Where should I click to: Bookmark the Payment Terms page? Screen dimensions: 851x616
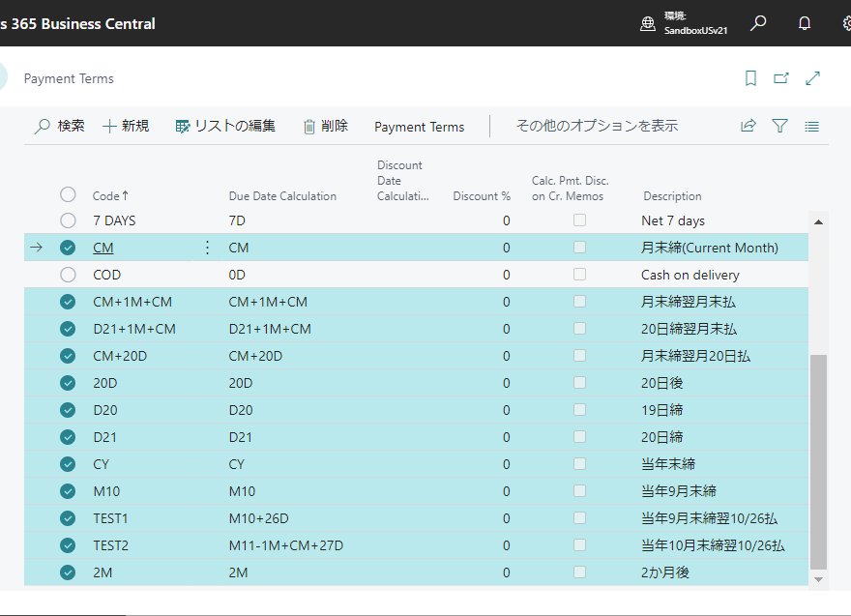tap(750, 78)
